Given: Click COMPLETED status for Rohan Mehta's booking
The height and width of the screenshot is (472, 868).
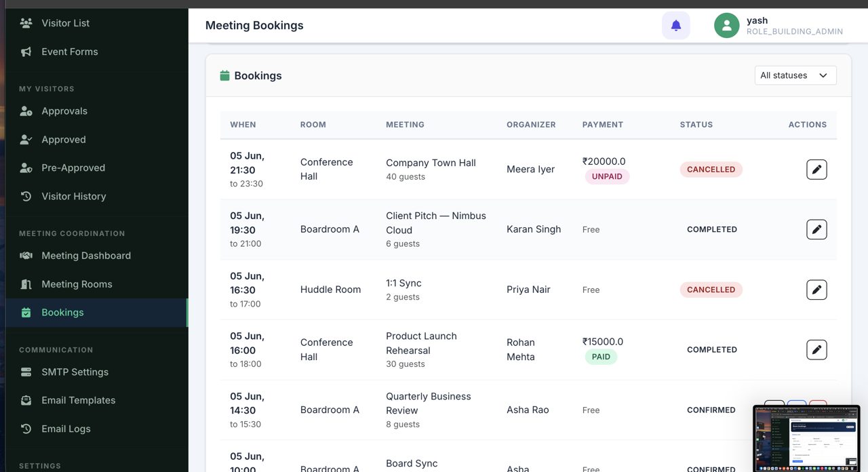Looking at the screenshot, I should pos(712,350).
